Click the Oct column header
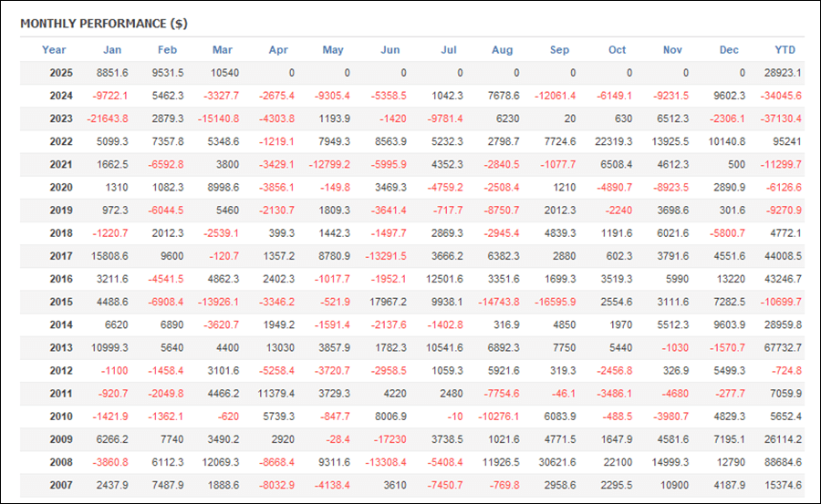The height and width of the screenshot is (504, 821). point(617,50)
